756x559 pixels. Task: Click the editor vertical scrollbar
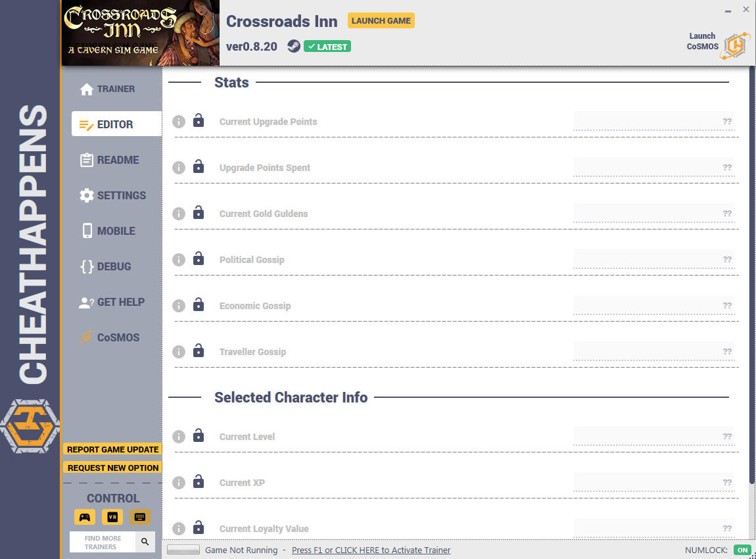click(x=751, y=275)
